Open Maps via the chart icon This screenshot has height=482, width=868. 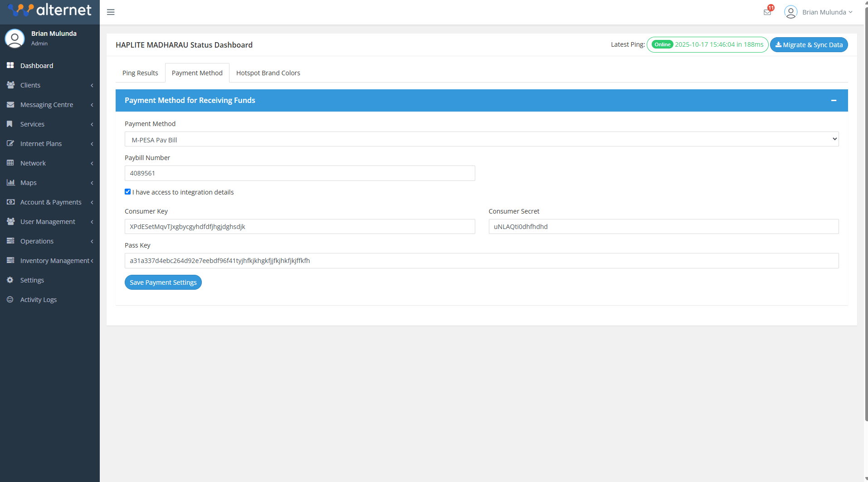click(x=10, y=182)
